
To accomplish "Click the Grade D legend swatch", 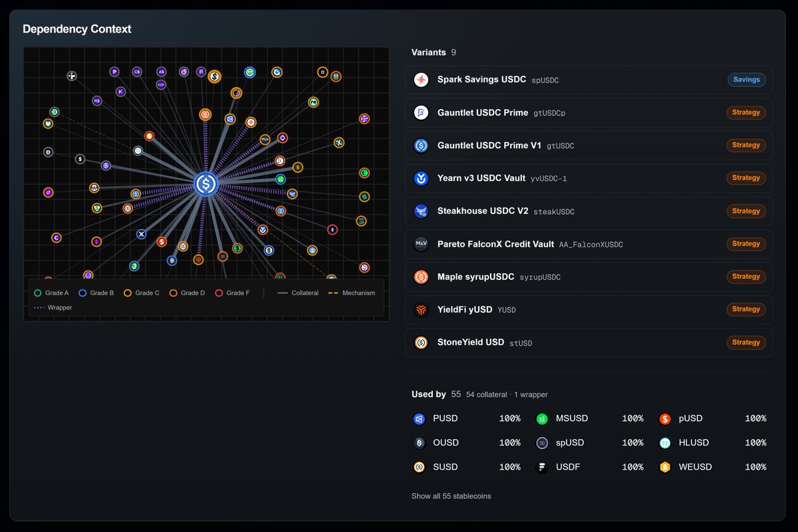I will click(x=173, y=293).
